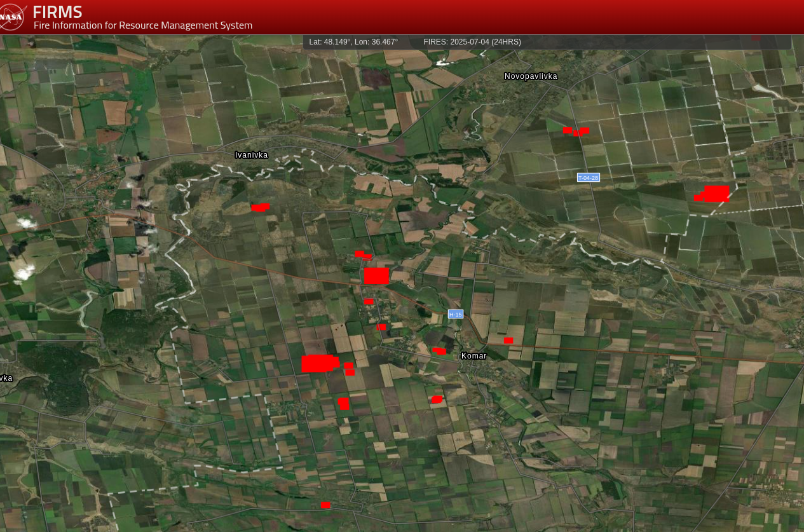Select the largest fire hotspot southwest of Komar
The height and width of the screenshot is (532, 804).
[320, 364]
